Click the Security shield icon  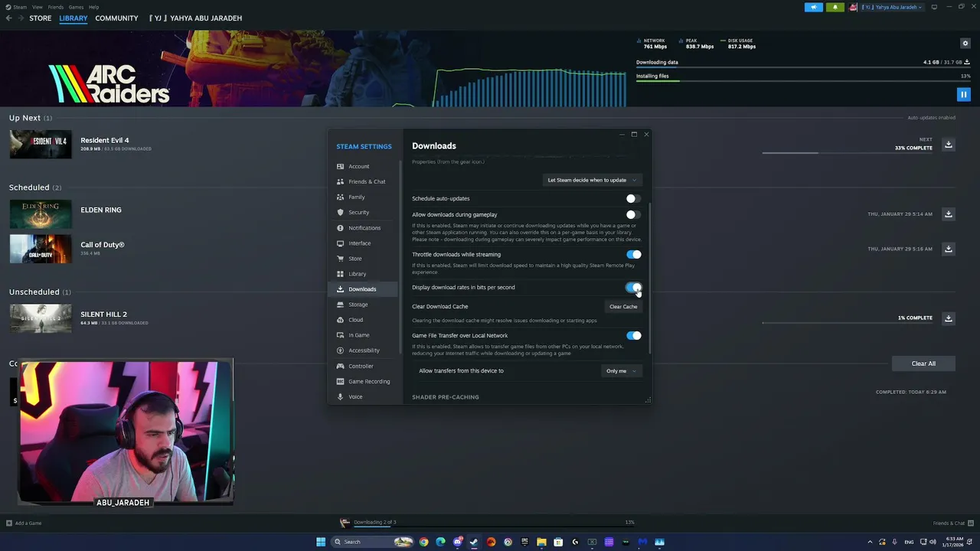click(340, 212)
